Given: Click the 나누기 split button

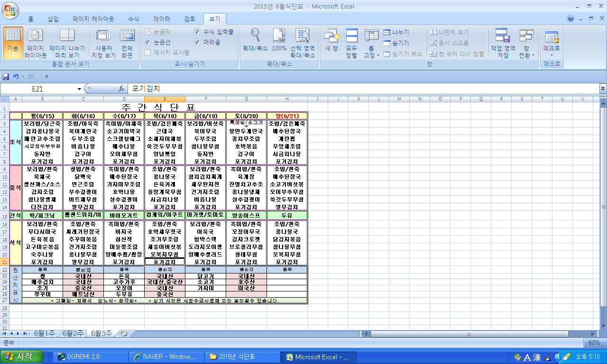Looking at the screenshot, I should pos(396,32).
